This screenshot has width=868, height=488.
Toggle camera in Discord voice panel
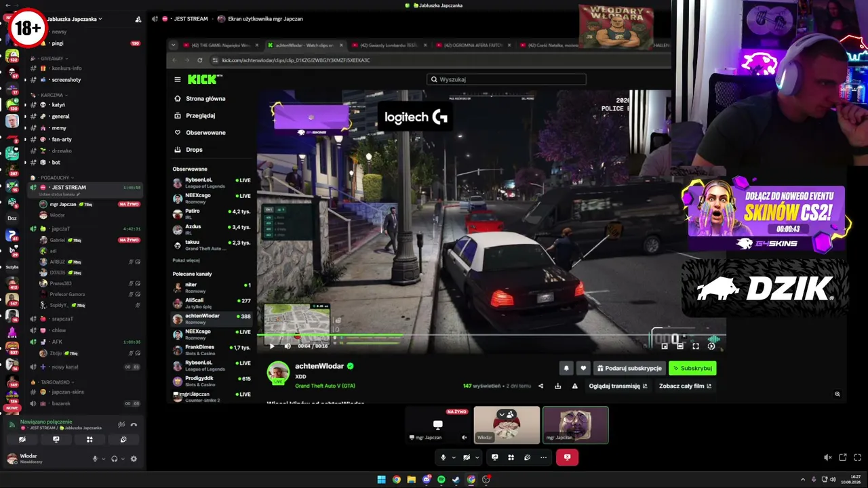[x=22, y=439]
